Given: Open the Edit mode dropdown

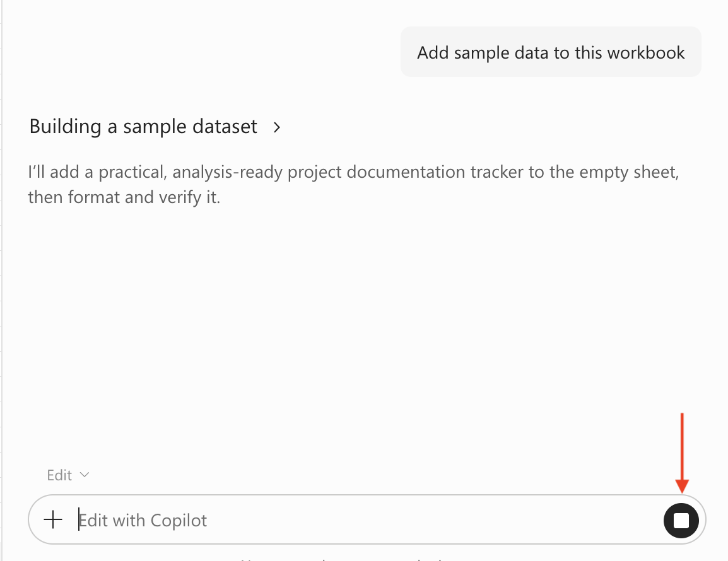Looking at the screenshot, I should [68, 475].
